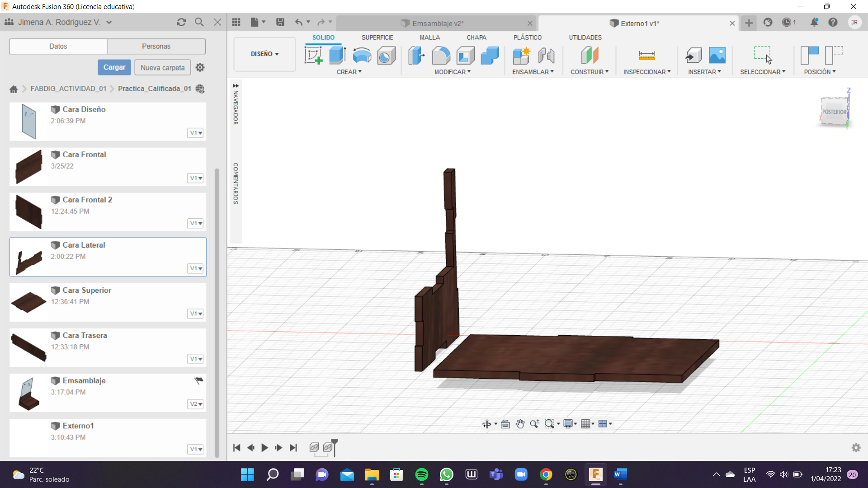Open Cara Lateral version V1 dropdown
Viewport: 868px width, 488px height.
(196, 268)
